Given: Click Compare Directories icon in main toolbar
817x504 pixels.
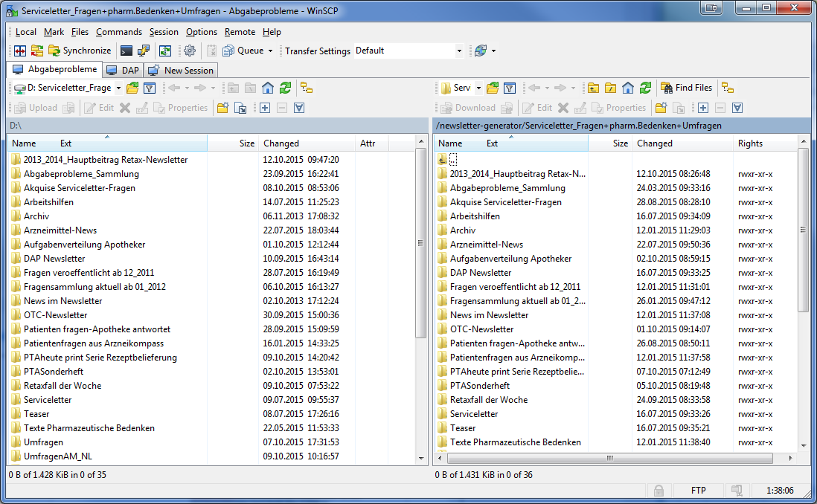Looking at the screenshot, I should pos(20,51).
